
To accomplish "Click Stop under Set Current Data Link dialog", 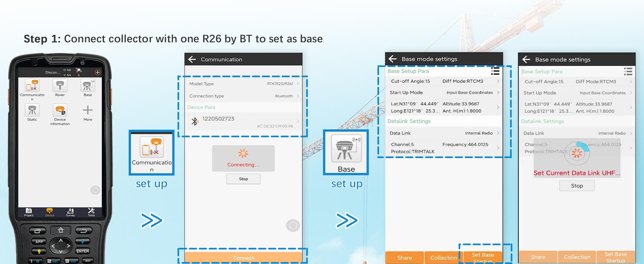I will click(577, 186).
